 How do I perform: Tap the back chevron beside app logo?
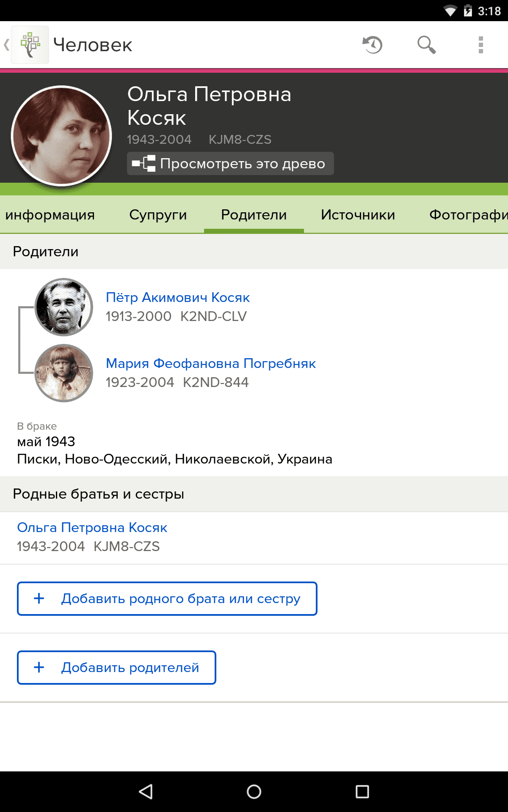[6, 45]
